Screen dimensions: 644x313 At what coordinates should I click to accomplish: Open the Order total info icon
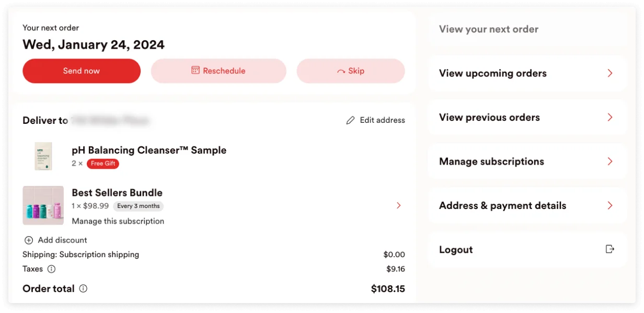pos(83,288)
